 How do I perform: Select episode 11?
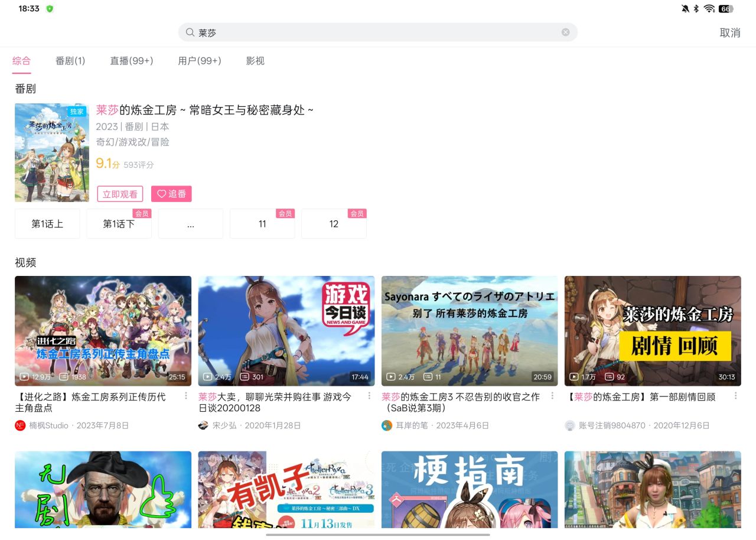coord(262,224)
